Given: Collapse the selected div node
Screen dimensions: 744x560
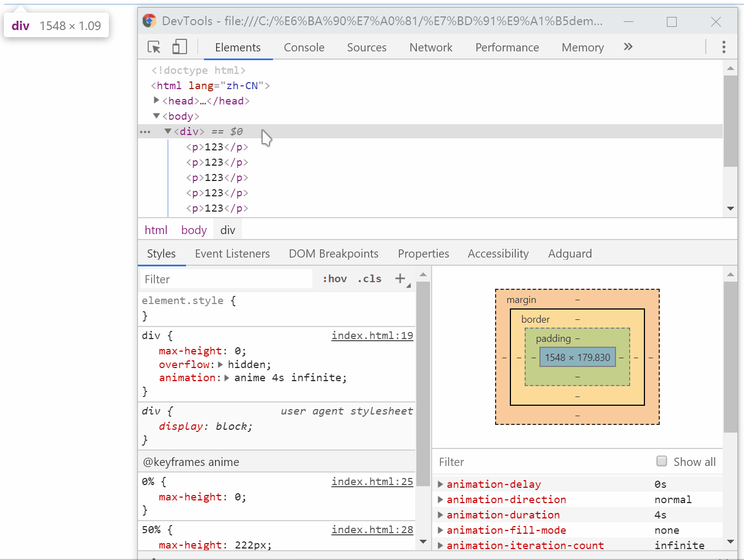Looking at the screenshot, I should 168,131.
